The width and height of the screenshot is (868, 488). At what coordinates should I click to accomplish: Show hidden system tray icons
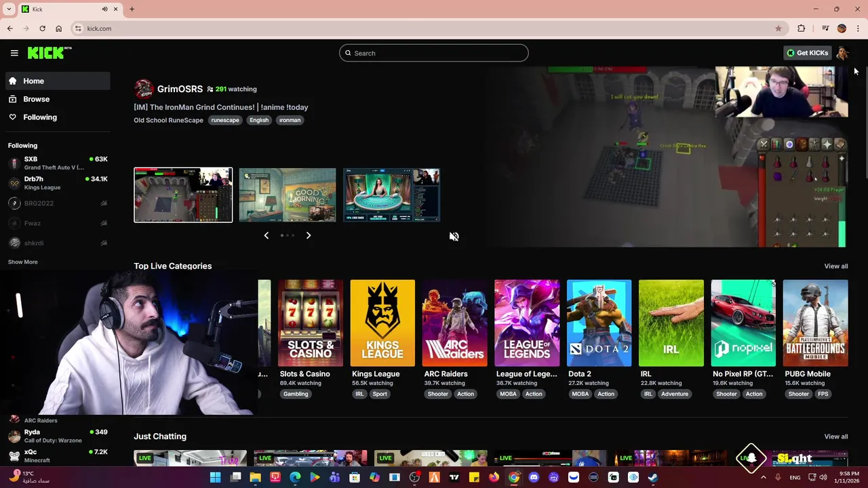point(763,477)
